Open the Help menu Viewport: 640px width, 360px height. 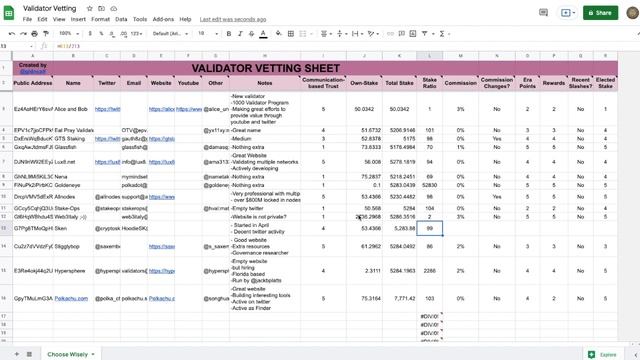(185, 19)
